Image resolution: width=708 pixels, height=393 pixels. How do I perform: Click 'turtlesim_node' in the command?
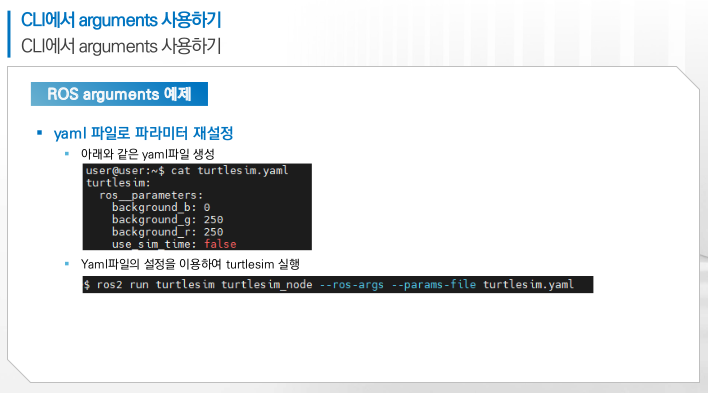click(266, 285)
